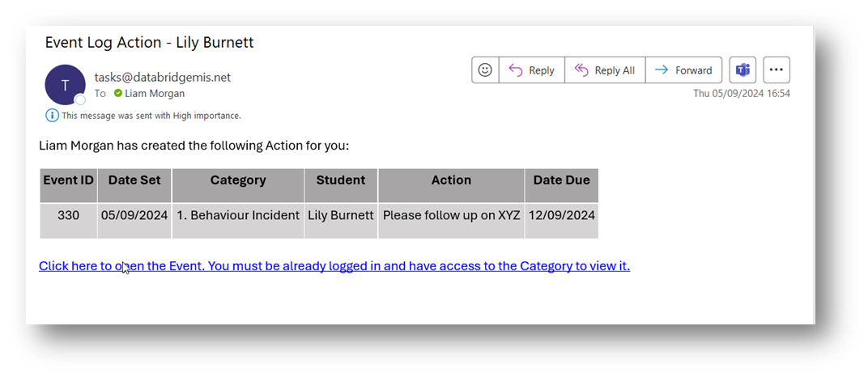This screenshot has width=868, height=377.
Task: Click the High importance info icon
Action: pos(52,116)
